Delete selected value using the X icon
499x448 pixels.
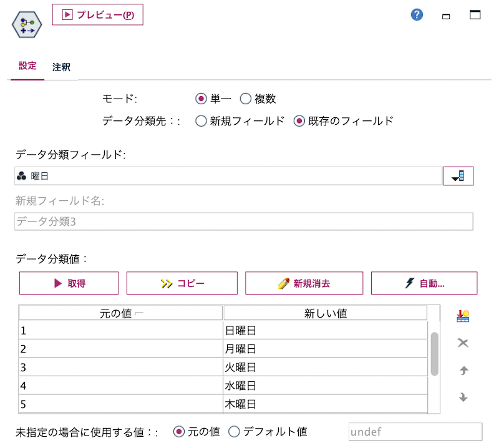[463, 343]
